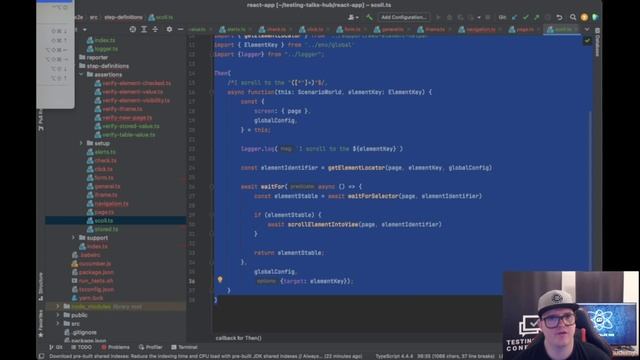This screenshot has height=360, width=640.
Task: Click the scroll.ts file icon in breadcrumb
Action: (151, 17)
